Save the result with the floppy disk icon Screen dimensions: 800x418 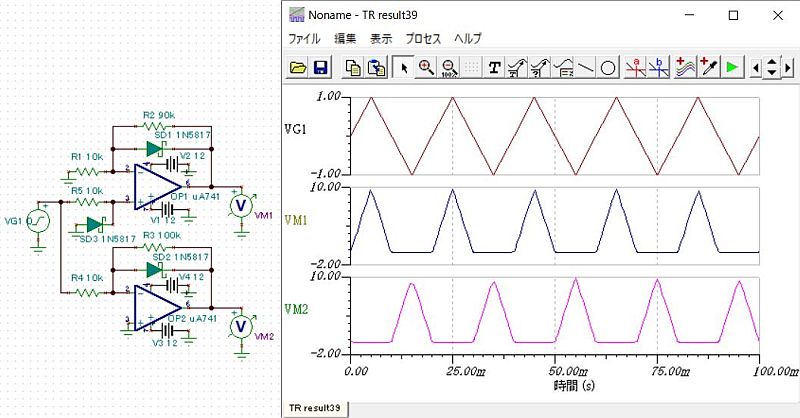point(321,67)
